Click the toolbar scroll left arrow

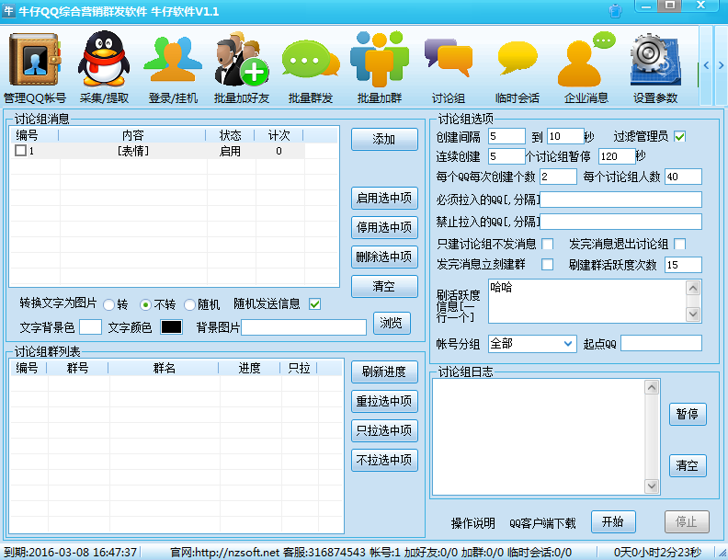click(706, 65)
